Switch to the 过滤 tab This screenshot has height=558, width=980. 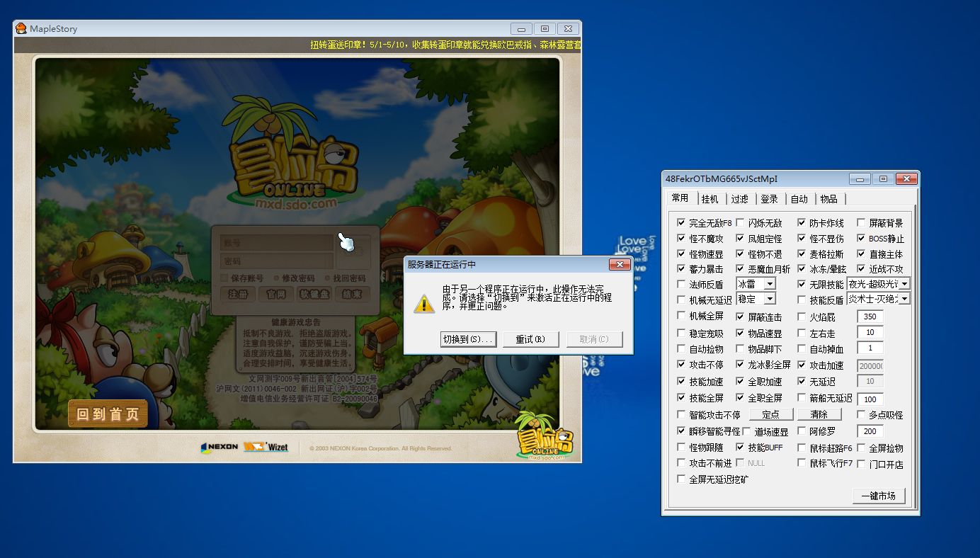[740, 199]
